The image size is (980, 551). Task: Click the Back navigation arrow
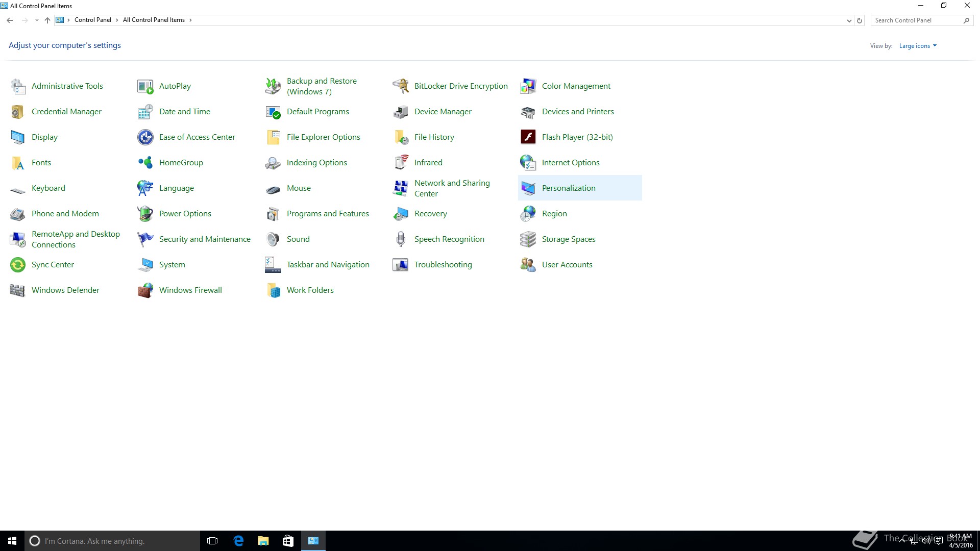(10, 20)
